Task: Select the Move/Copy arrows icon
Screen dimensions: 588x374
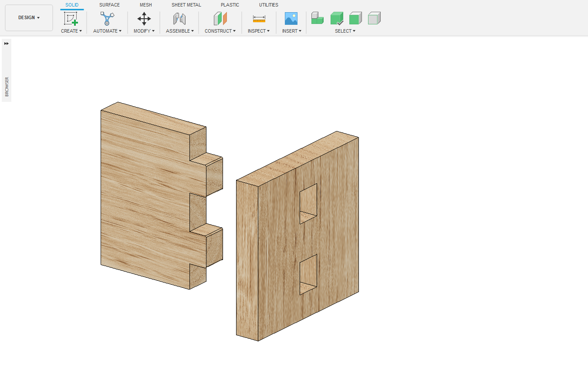Action: pyautogui.click(x=144, y=18)
